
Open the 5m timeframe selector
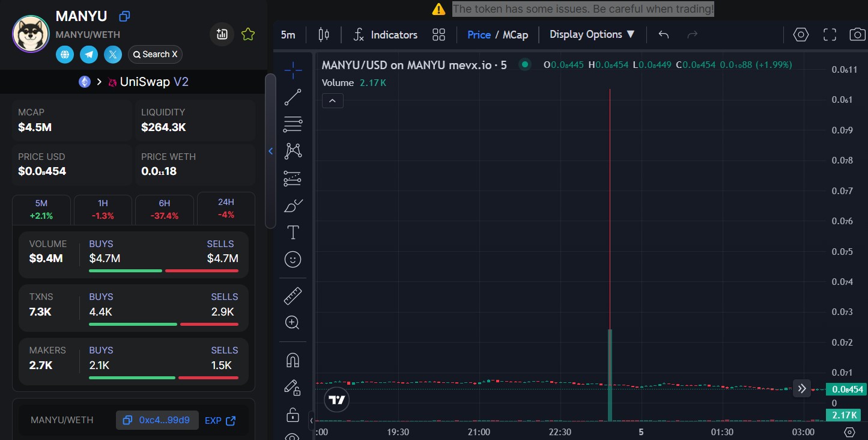tap(288, 35)
